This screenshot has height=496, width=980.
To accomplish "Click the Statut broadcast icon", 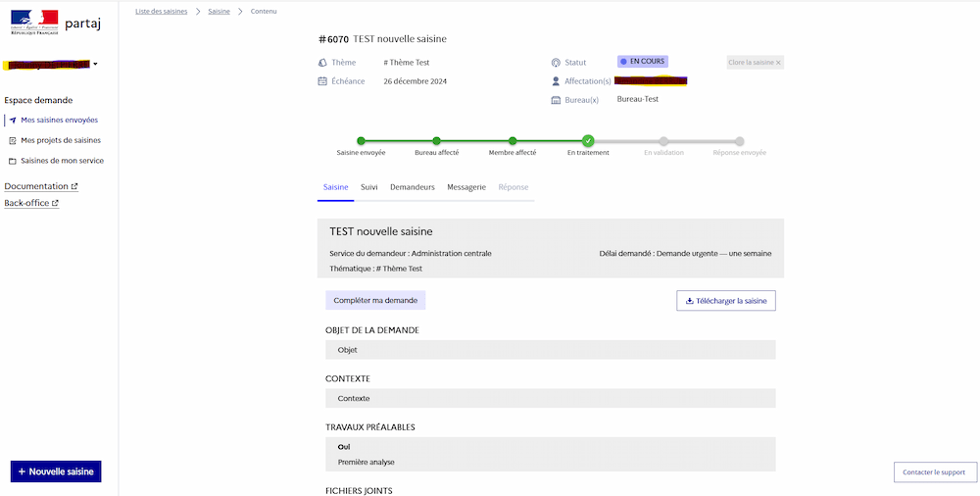I will pyautogui.click(x=556, y=63).
